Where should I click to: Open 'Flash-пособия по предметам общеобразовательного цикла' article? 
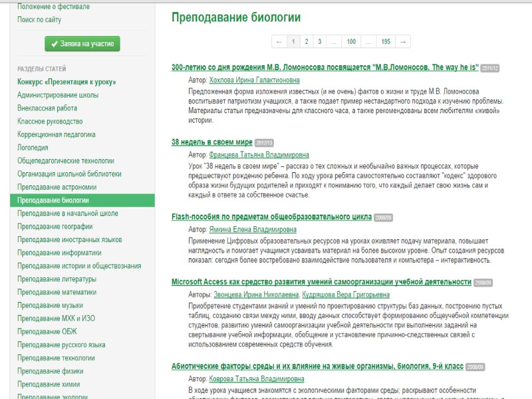[271, 217]
